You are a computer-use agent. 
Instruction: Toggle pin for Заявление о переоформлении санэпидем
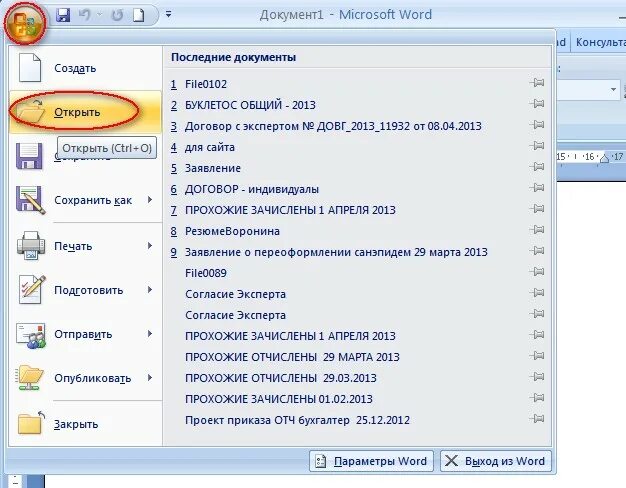(537, 251)
